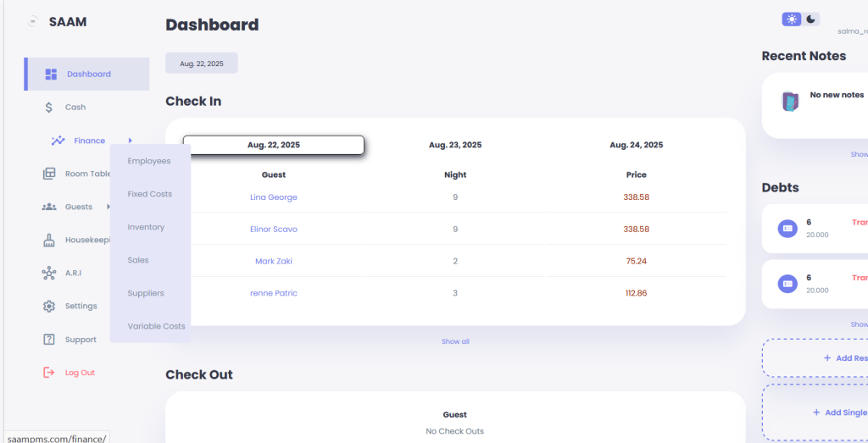
Task: Open Inventory from Finance submenu
Action: pyautogui.click(x=146, y=227)
